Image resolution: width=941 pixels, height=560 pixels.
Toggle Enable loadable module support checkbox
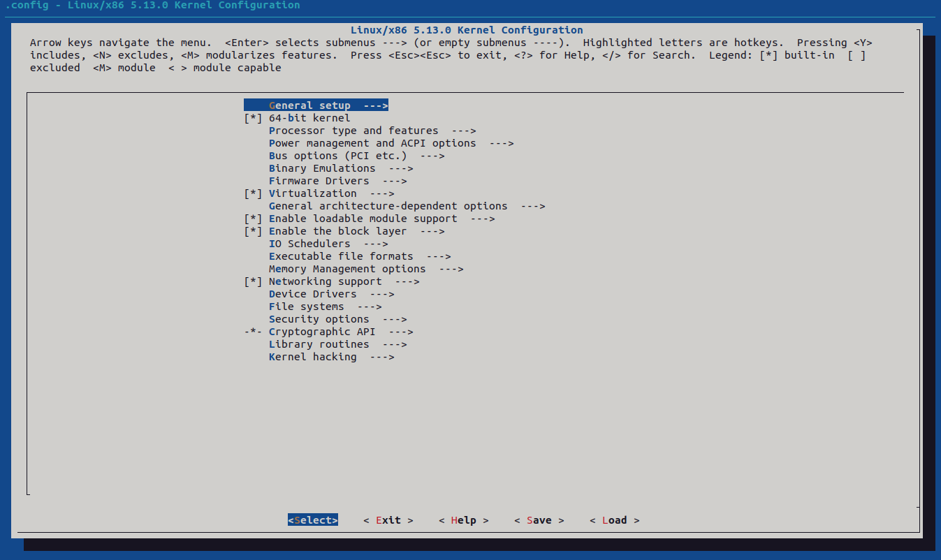coord(253,219)
